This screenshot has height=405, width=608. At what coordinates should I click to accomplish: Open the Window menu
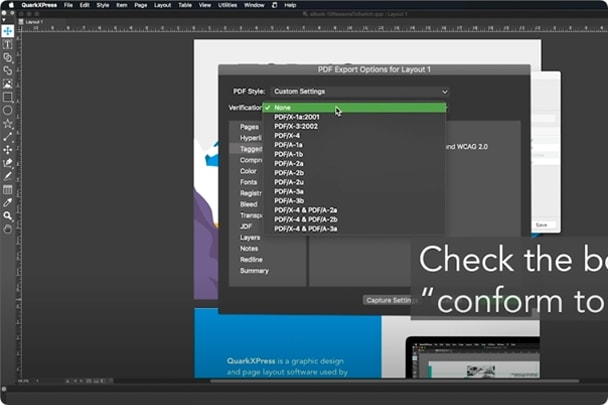coord(254,5)
